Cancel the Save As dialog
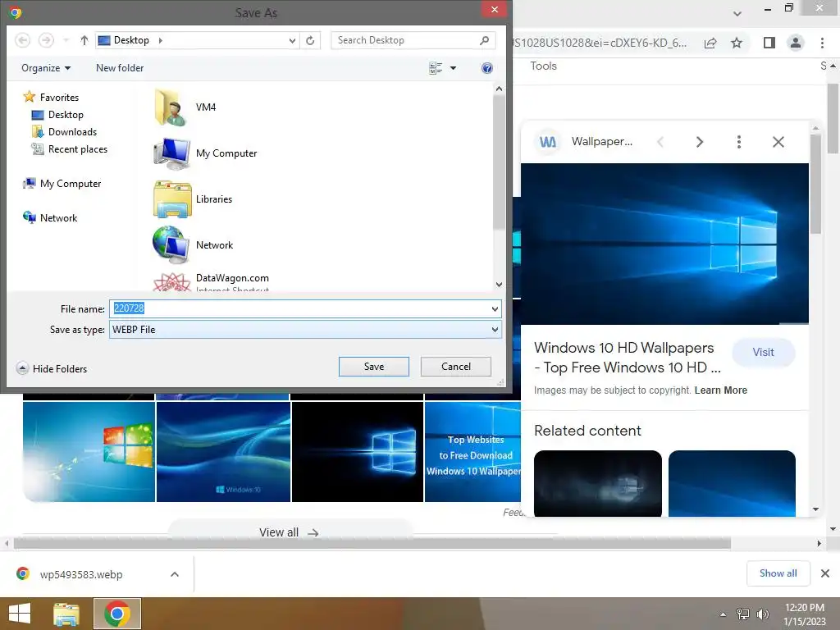840x630 pixels. coord(456,367)
